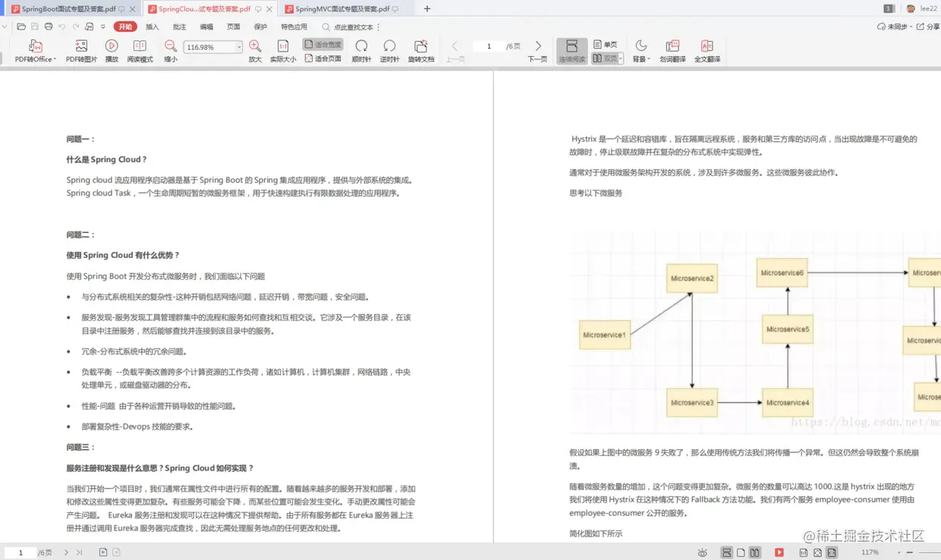Click the fit-page icon in status bar
The height and width of the screenshot is (560, 941).
817,552
